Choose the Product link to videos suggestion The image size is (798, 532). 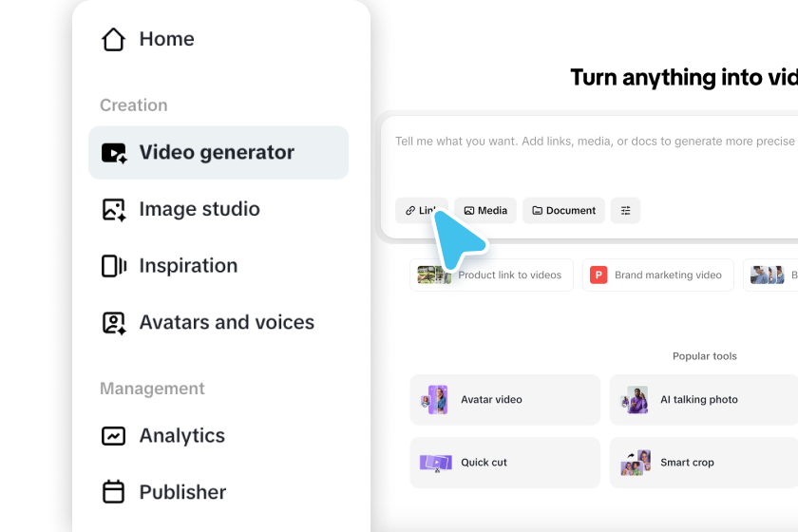pyautogui.click(x=492, y=275)
